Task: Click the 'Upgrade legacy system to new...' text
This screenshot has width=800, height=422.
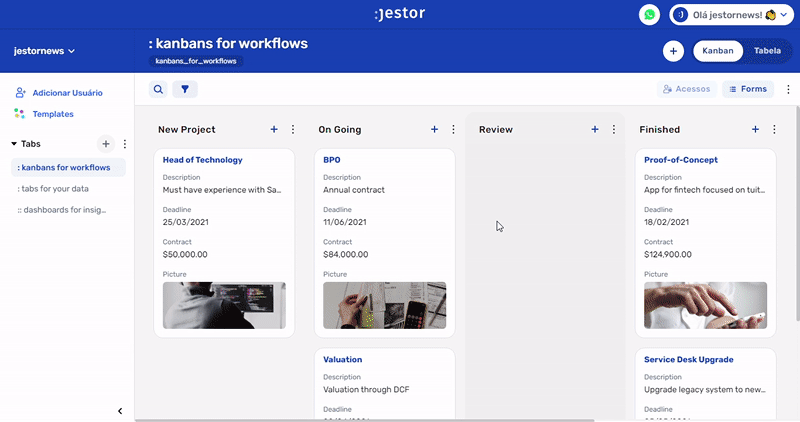Action: [x=705, y=389]
